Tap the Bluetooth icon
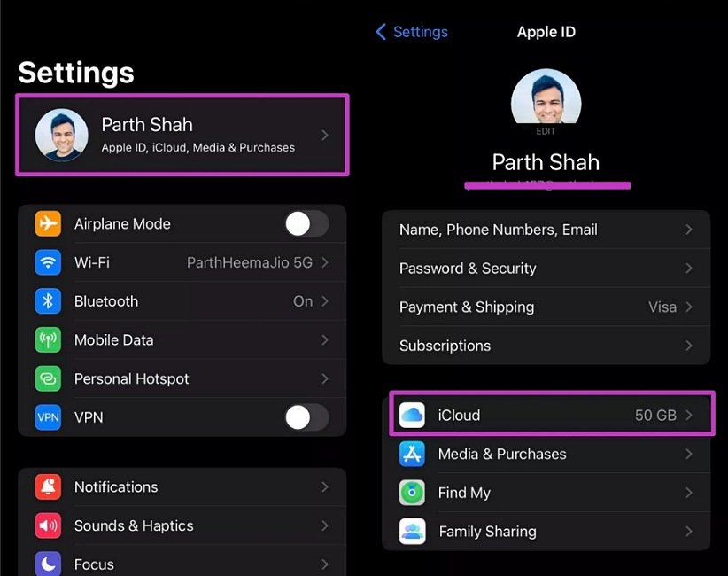The width and height of the screenshot is (728, 576). click(48, 301)
